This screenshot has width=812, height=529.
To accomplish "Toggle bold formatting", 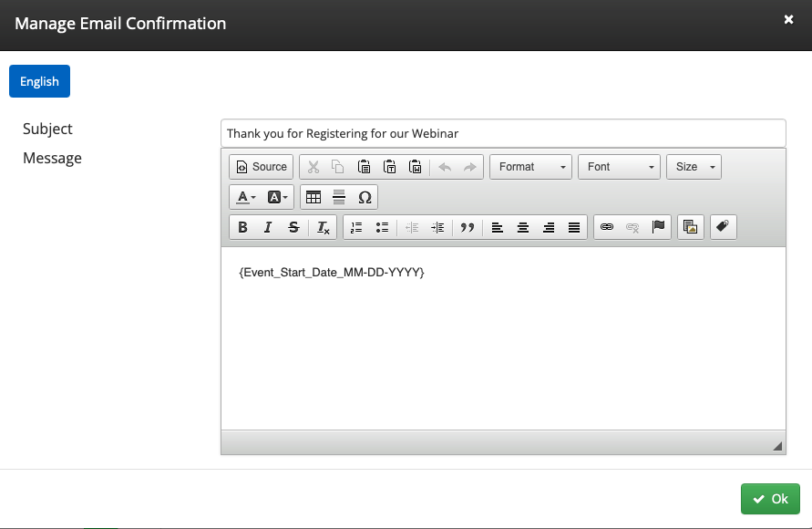I will coord(242,228).
